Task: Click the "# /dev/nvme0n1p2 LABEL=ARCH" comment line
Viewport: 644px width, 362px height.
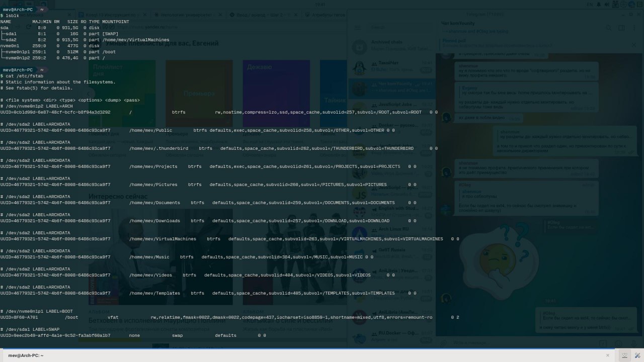Action: tap(37, 106)
